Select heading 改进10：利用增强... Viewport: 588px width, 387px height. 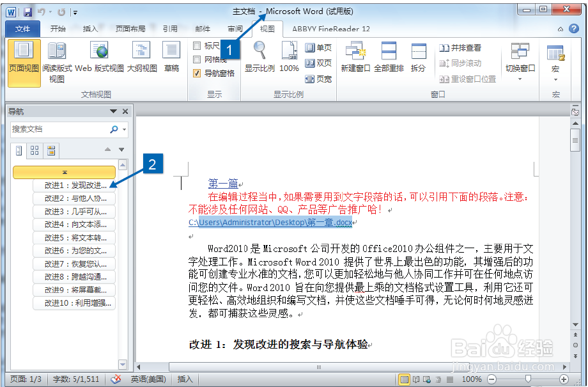tap(74, 303)
